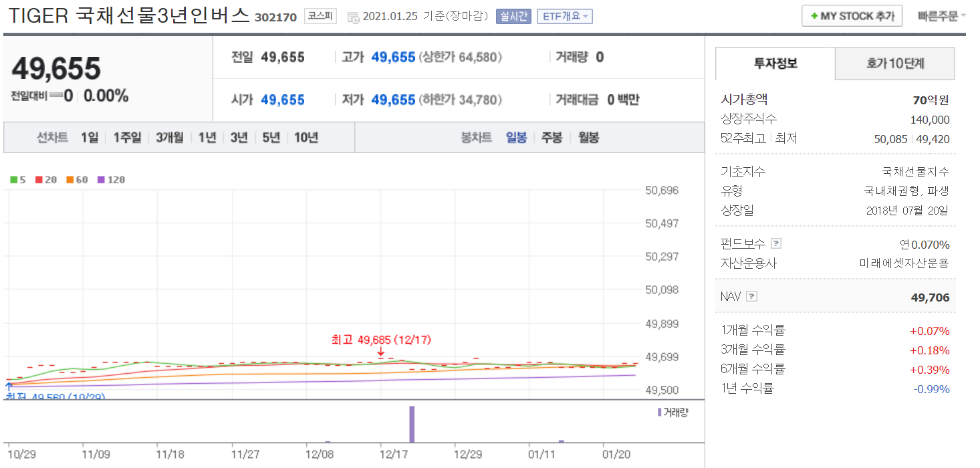Click the purple 120-day moving average legend marker
The height and width of the screenshot is (468, 980).
click(101, 180)
